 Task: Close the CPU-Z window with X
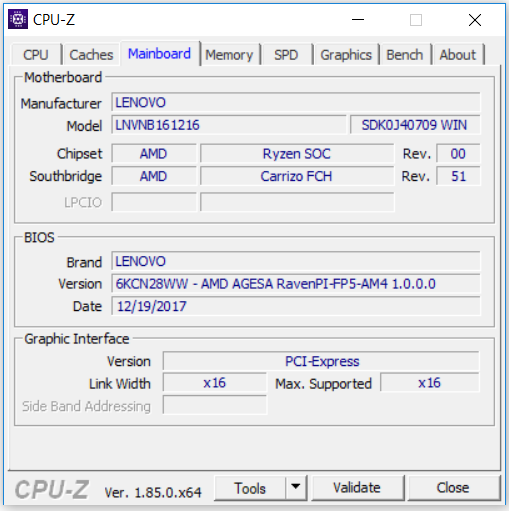(475, 20)
